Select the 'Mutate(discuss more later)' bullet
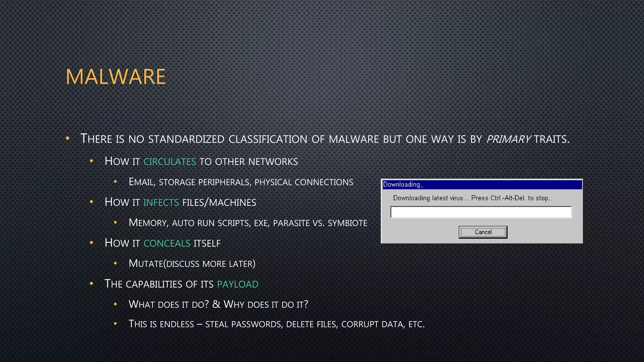Screen dimensions: 644x362 [192, 263]
